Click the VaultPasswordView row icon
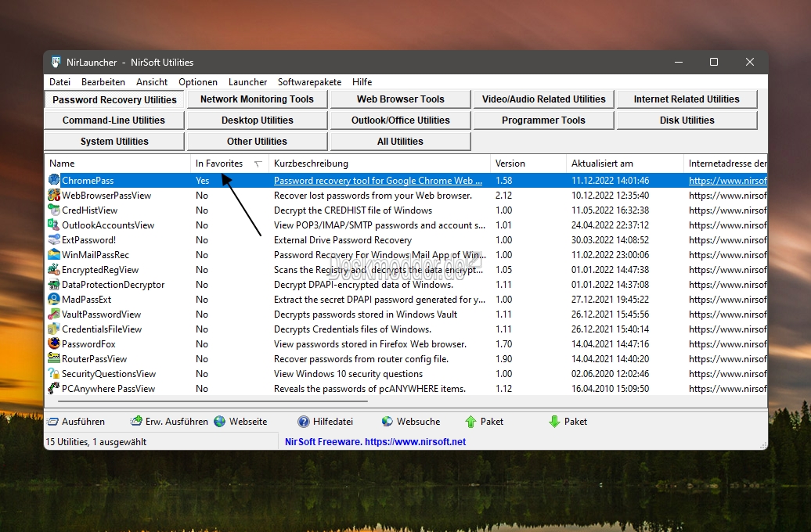Viewport: 811px width, 532px height. pyautogui.click(x=54, y=314)
